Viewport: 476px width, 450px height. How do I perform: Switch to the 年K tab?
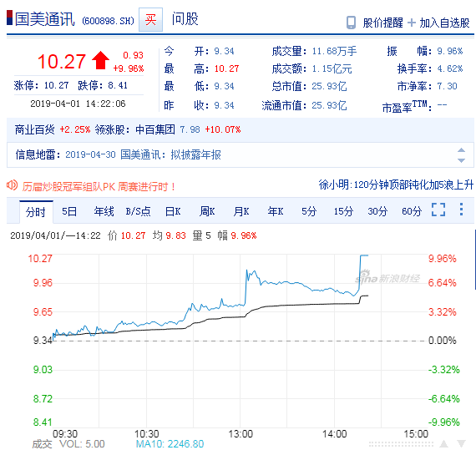pos(276,211)
